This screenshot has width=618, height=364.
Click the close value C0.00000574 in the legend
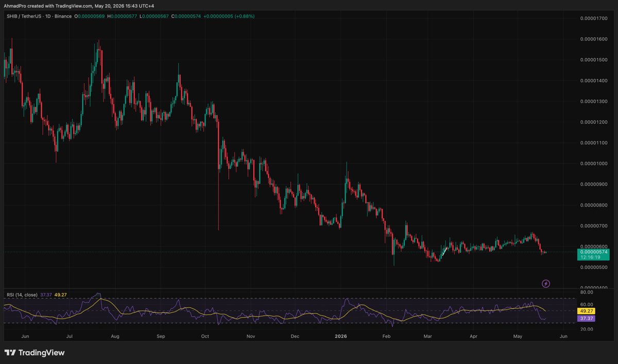pos(187,16)
